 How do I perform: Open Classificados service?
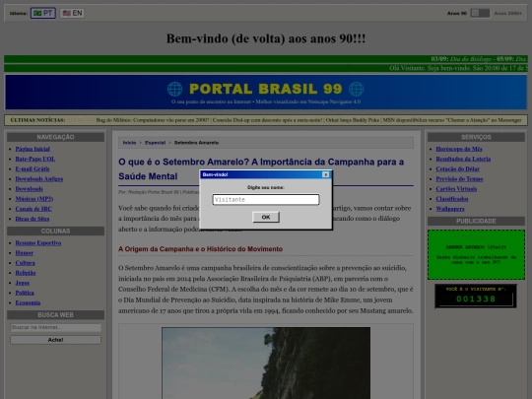[452, 199]
